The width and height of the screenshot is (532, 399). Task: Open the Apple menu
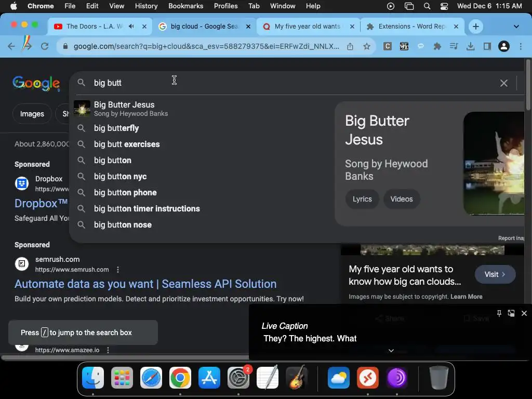[x=14, y=6]
